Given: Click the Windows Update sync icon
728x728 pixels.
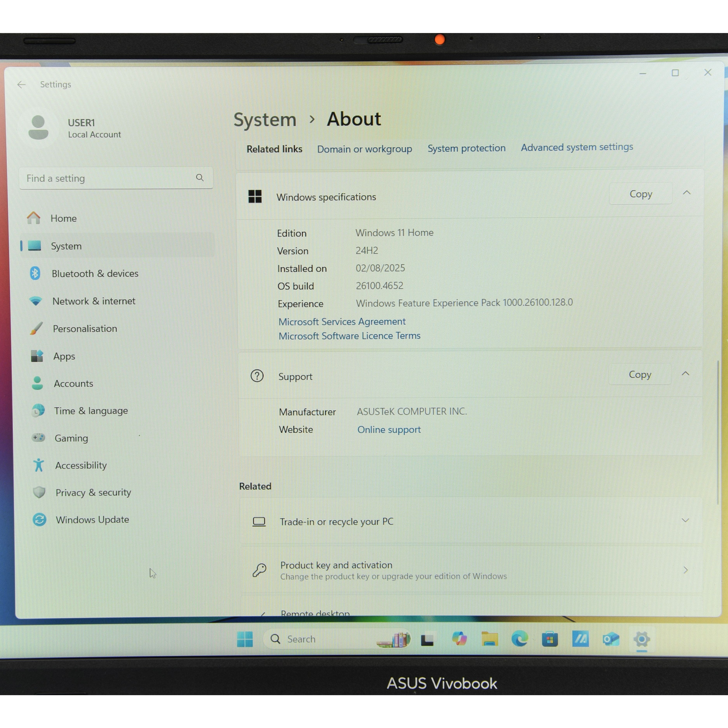Looking at the screenshot, I should (40, 520).
